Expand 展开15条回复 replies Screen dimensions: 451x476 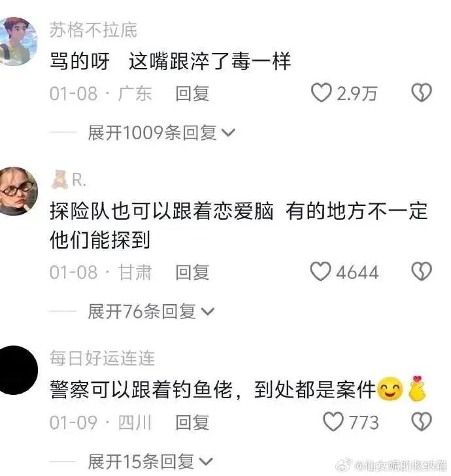tap(150, 462)
